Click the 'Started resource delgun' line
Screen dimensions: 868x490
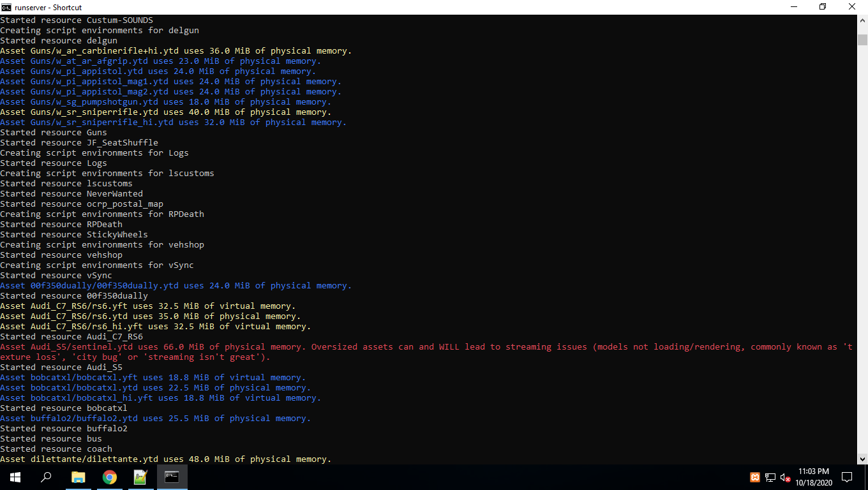pyautogui.click(x=59, y=41)
